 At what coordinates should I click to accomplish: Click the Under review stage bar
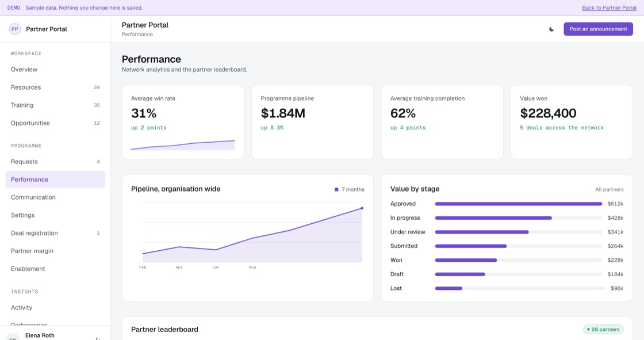518,232
